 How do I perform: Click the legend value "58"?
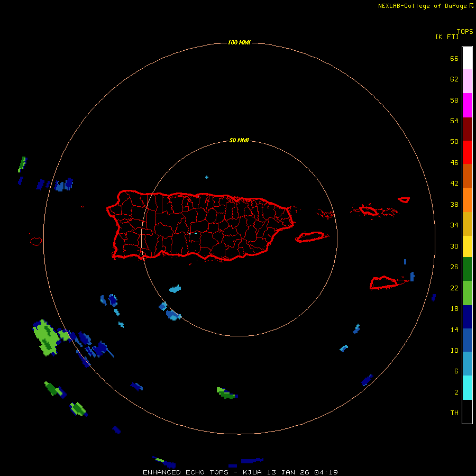pos(454,100)
